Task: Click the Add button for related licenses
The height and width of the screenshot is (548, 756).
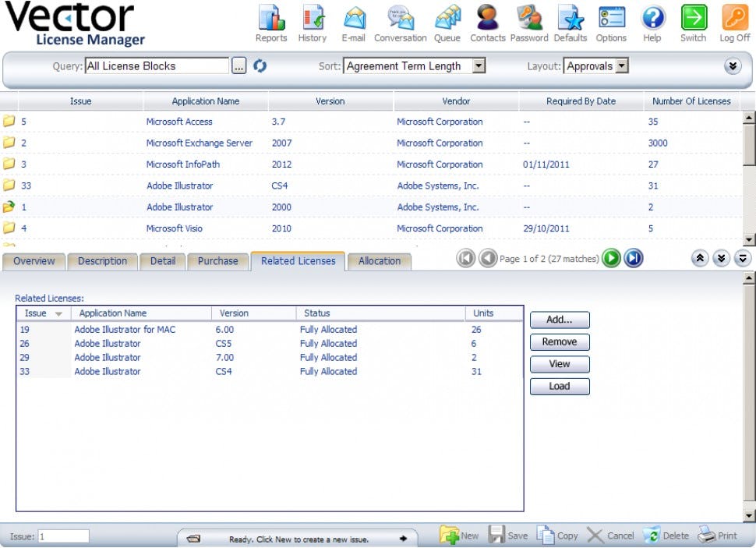Action: pyautogui.click(x=559, y=320)
